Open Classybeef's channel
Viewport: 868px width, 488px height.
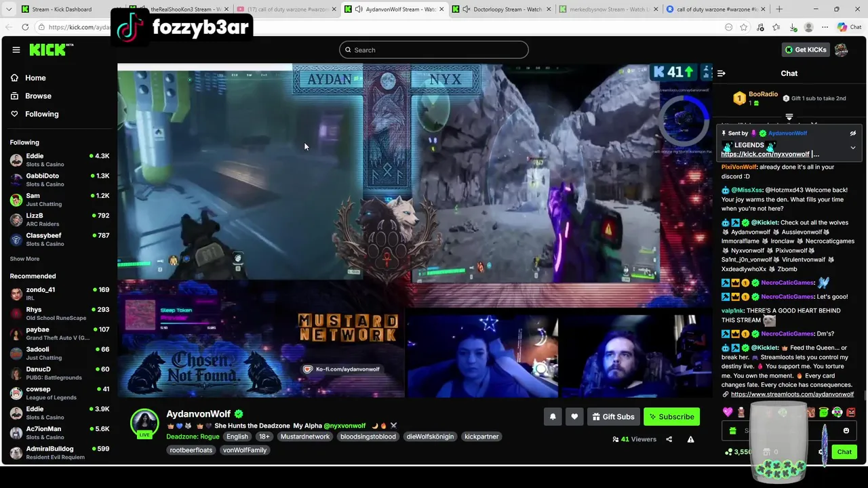pos(60,239)
